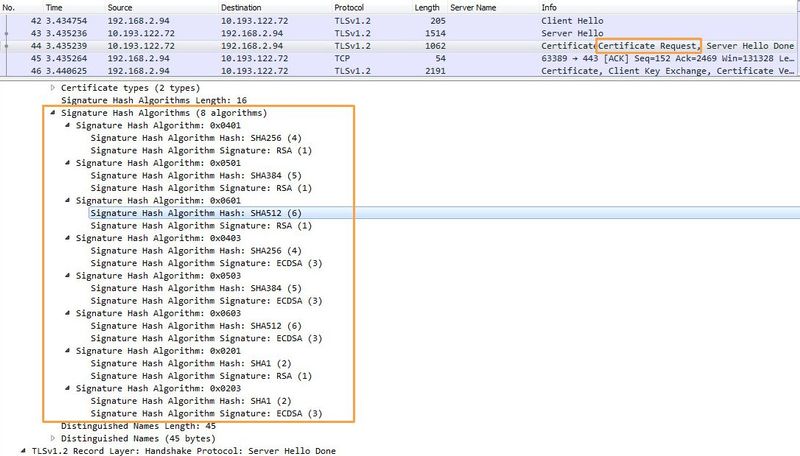Select the highlighted Hash: SHA512 (6) line under 0x0601
The image size is (800, 456).
point(196,213)
